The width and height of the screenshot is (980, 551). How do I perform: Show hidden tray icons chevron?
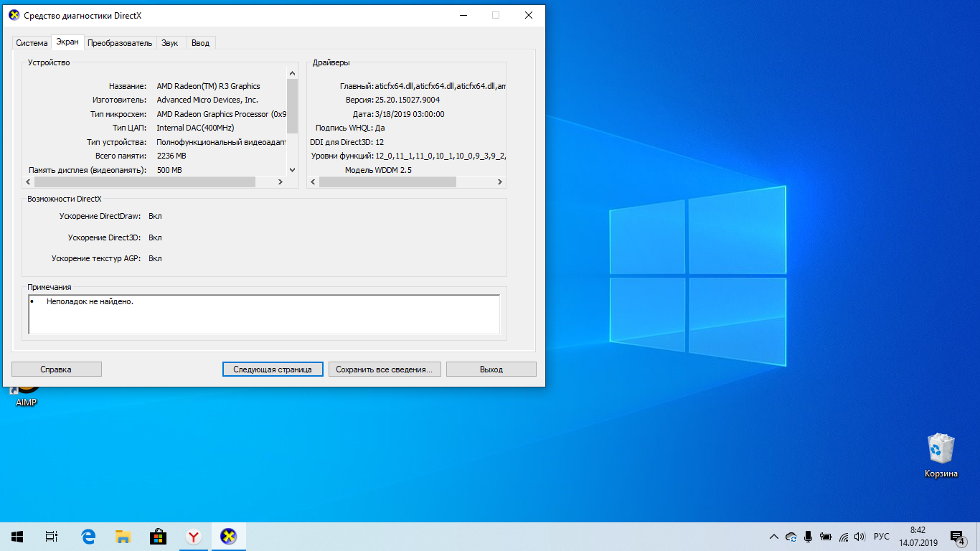pyautogui.click(x=774, y=537)
